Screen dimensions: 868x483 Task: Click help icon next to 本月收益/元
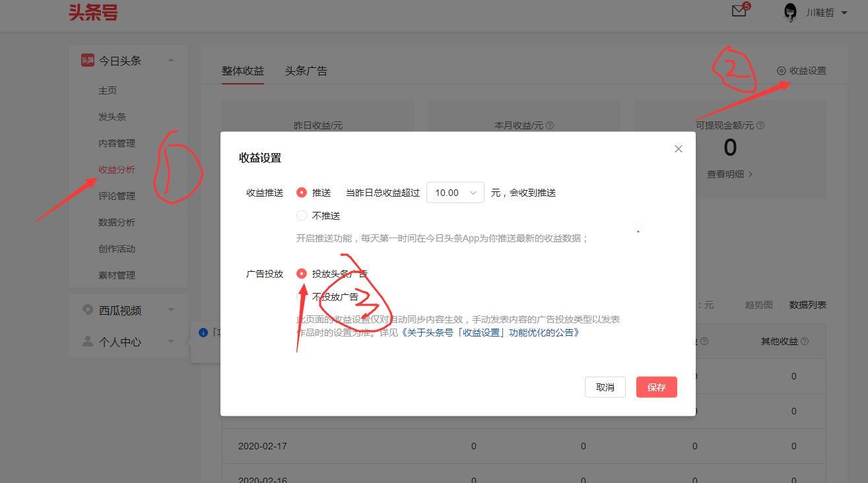click(551, 125)
